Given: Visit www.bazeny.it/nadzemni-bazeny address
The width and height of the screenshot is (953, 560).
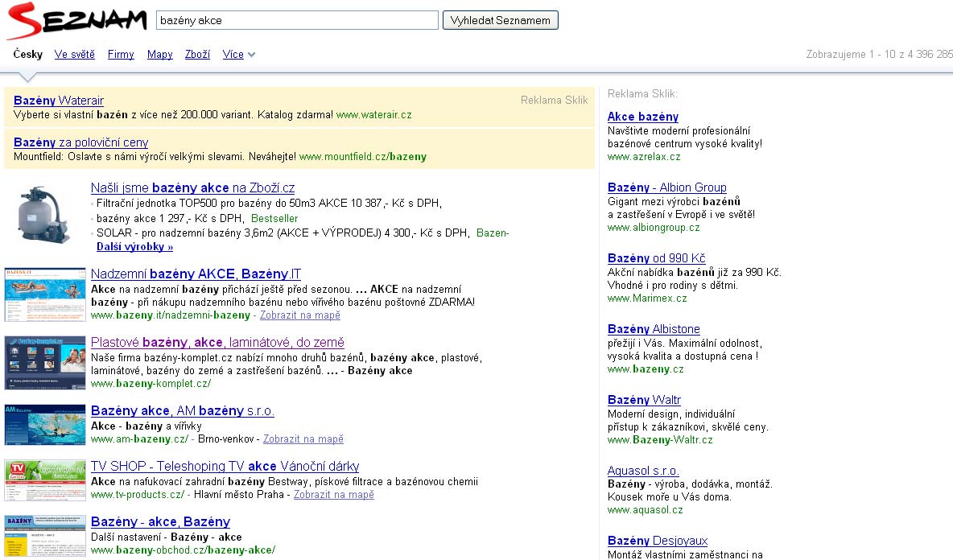Looking at the screenshot, I should pos(170,315).
